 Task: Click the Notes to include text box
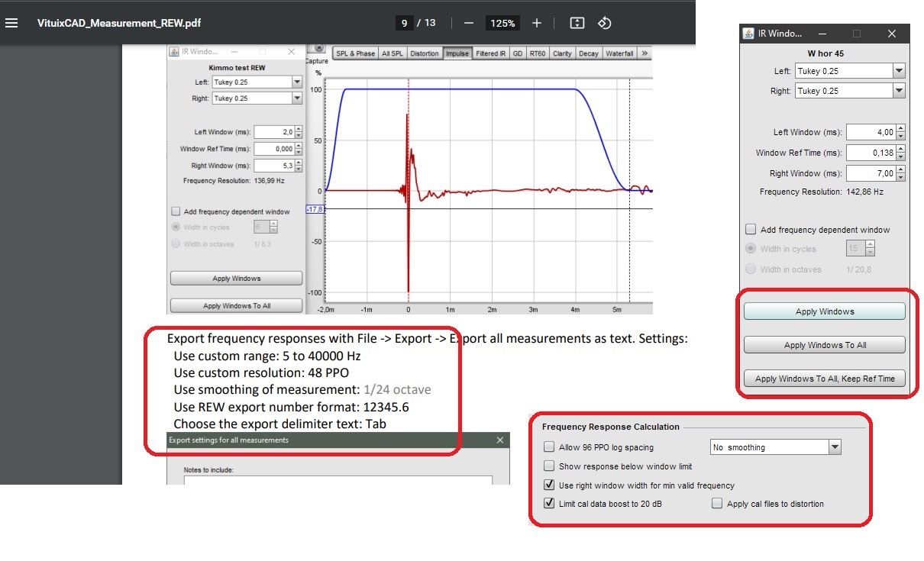coord(338,480)
